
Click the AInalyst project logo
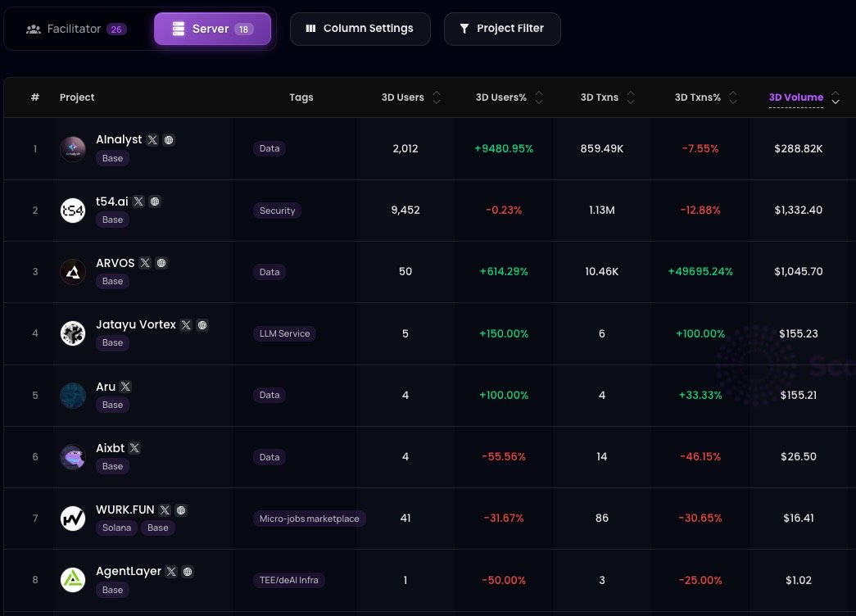[x=73, y=148]
